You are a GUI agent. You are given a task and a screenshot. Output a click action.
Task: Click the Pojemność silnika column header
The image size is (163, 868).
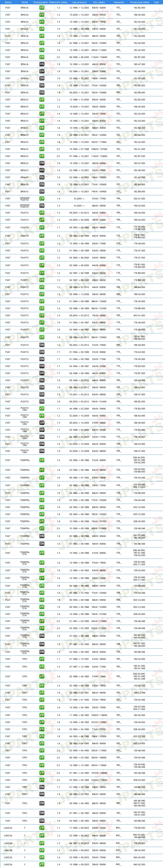click(58, 2)
